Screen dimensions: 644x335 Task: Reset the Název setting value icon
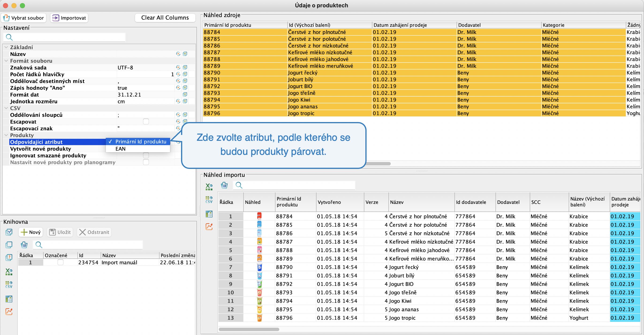coord(178,54)
